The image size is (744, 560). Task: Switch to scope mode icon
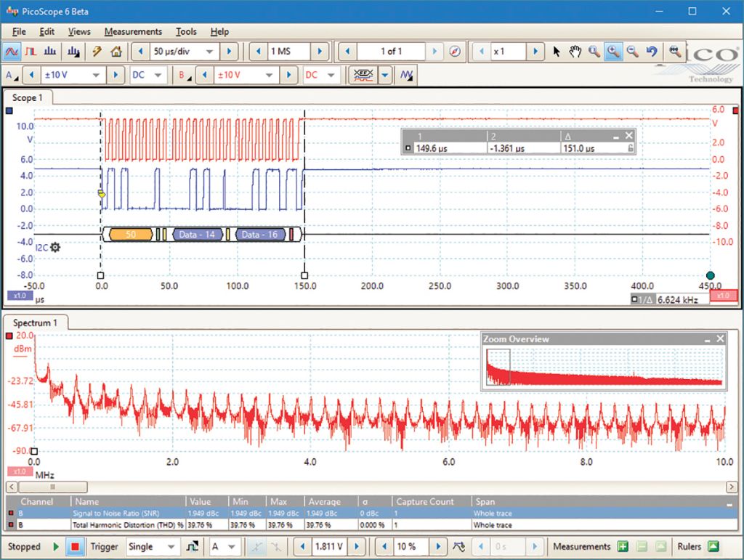click(x=12, y=52)
